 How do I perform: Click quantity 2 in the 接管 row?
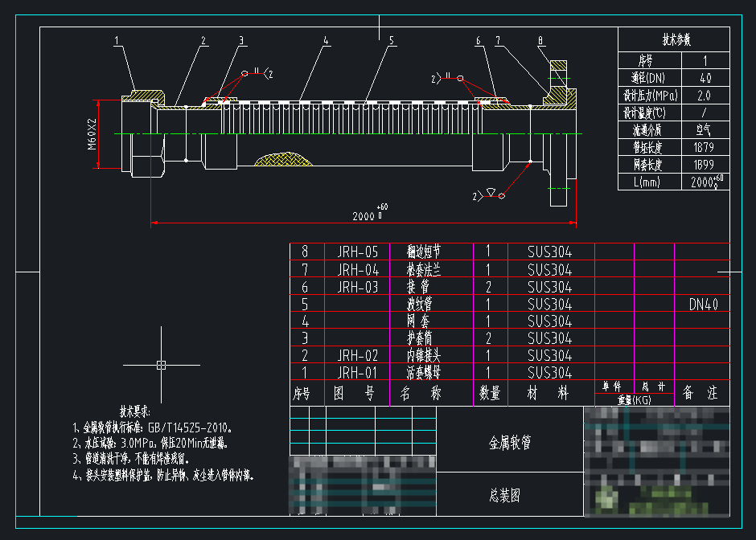pos(488,287)
